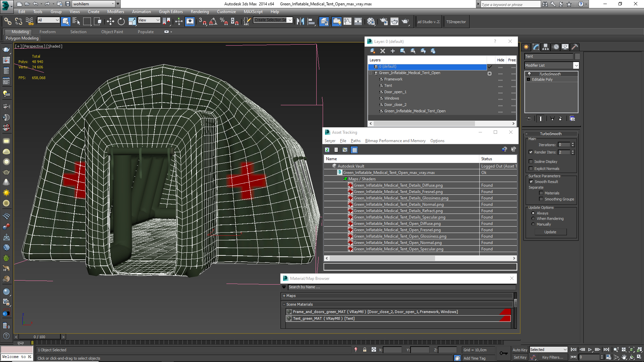Open the Curve Editor from the toolbar
The width and height of the screenshot is (644, 362).
pos(347,21)
